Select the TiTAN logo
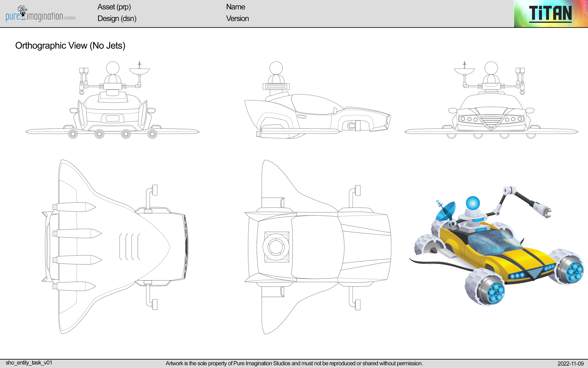This screenshot has width=588, height=368. (x=557, y=13)
